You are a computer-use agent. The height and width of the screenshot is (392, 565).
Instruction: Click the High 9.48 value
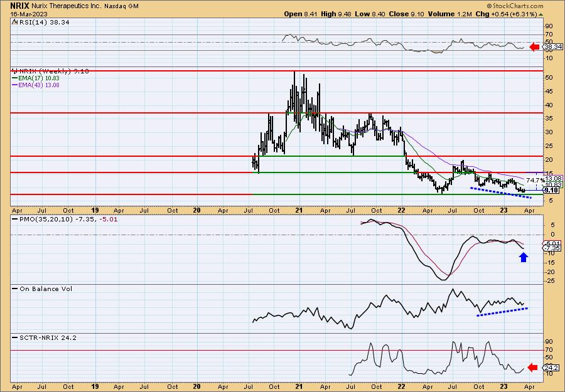pos(337,14)
